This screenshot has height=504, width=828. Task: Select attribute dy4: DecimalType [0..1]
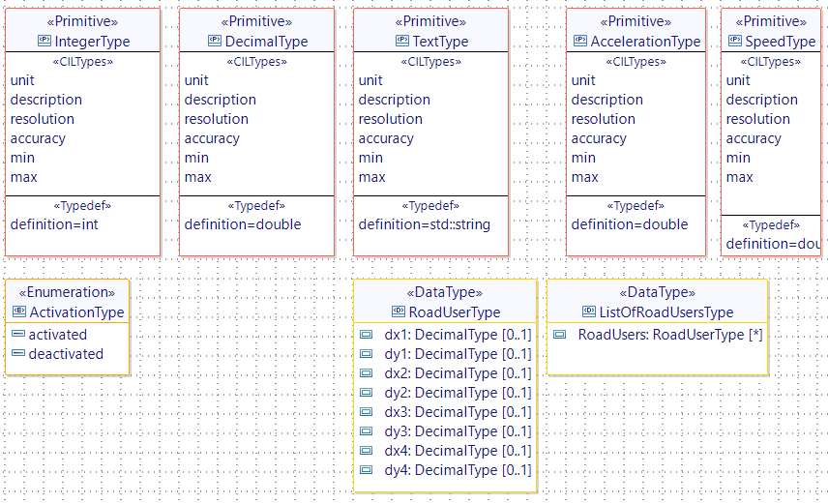tap(458, 470)
